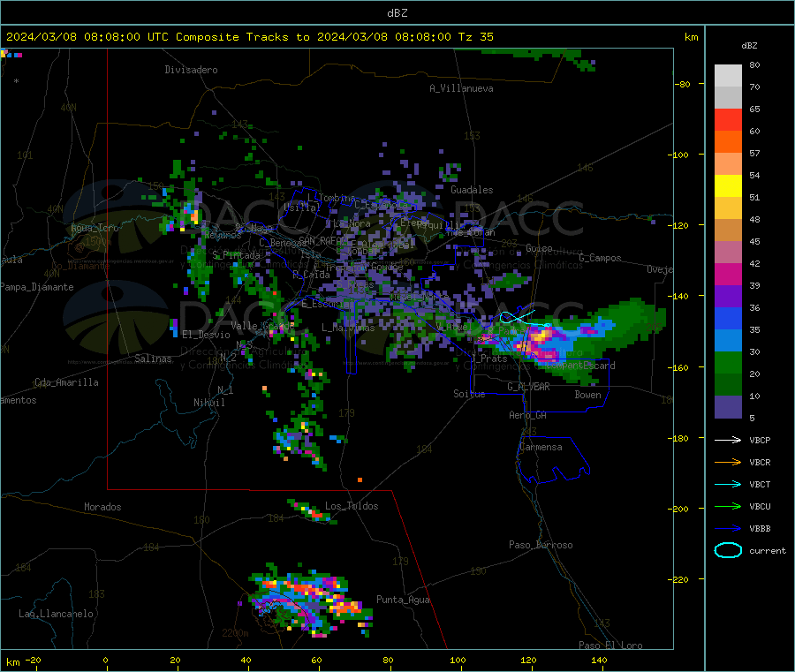This screenshot has width=795, height=672.
Task: Click the 'current' legend label
Action: 767,551
